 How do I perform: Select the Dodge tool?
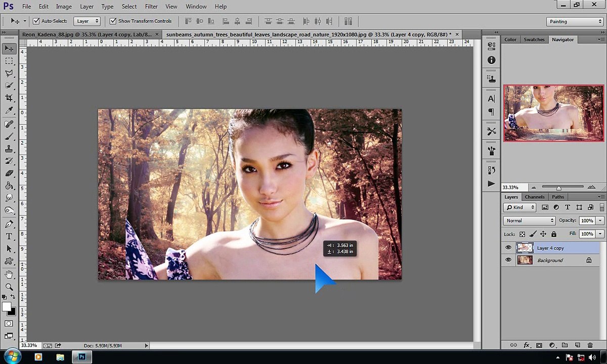[9, 210]
